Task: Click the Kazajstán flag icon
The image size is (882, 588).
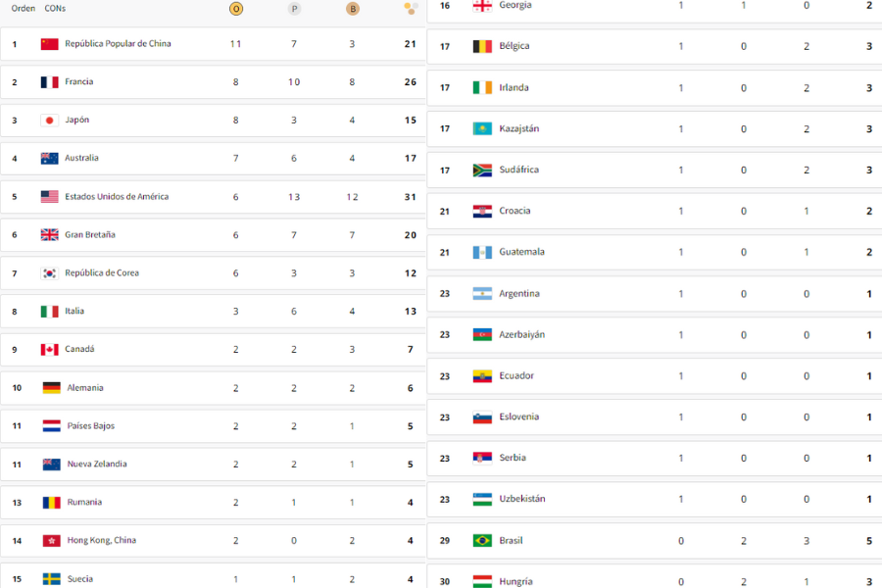Action: [482, 128]
